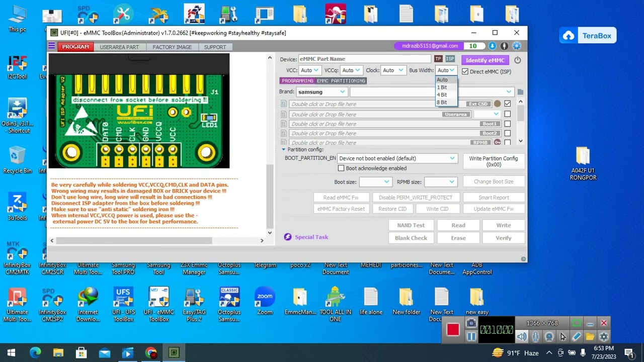Click the brown seal icon beside Ext CSD
This screenshot has height=362, width=644.
point(497,104)
